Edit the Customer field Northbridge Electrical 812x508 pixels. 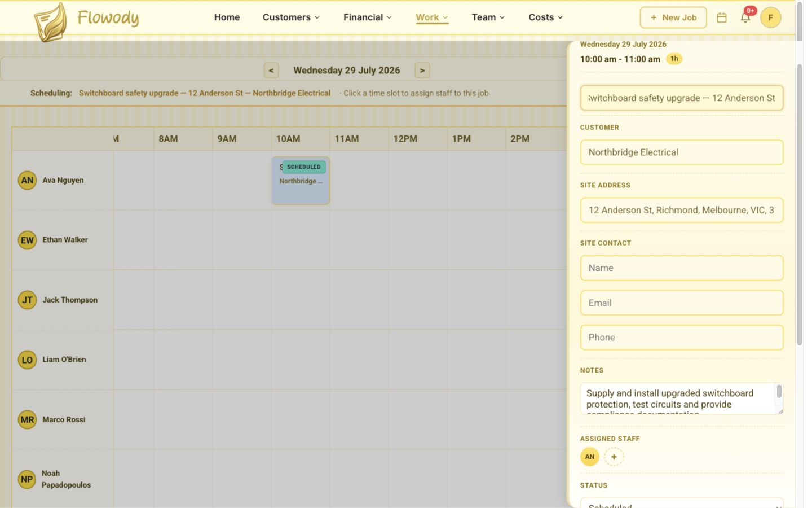click(682, 152)
